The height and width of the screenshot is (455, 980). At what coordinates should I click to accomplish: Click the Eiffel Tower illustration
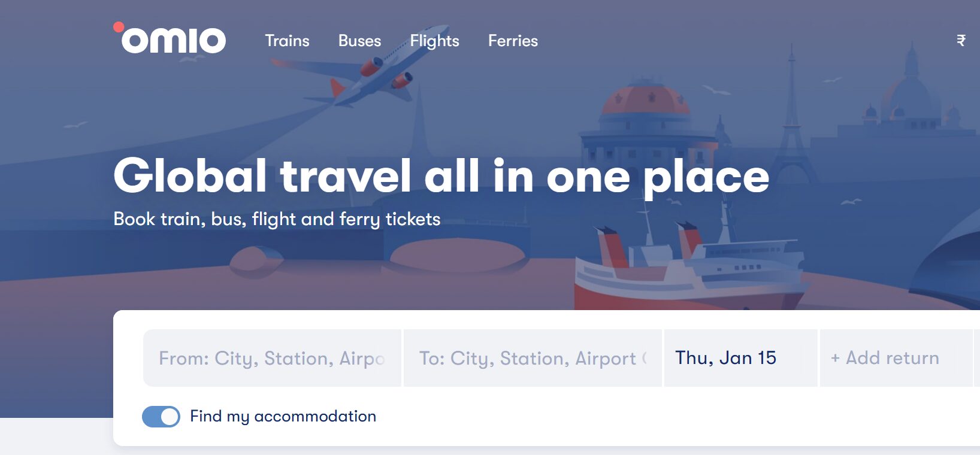(792, 120)
